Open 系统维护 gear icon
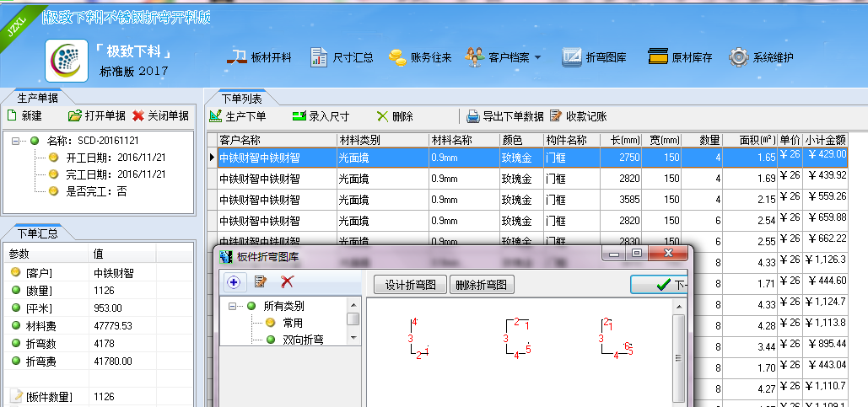Viewport: 868px width, 407px height. coord(738,57)
